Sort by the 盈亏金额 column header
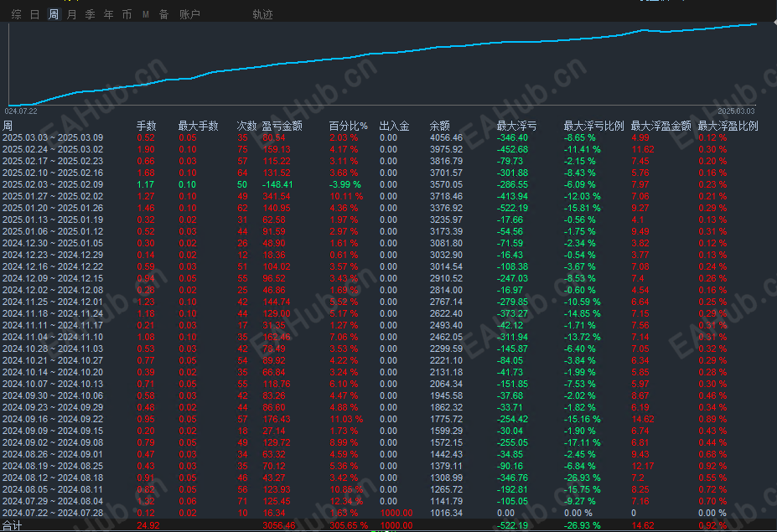Screen dimensions: 777x532 pos(282,126)
